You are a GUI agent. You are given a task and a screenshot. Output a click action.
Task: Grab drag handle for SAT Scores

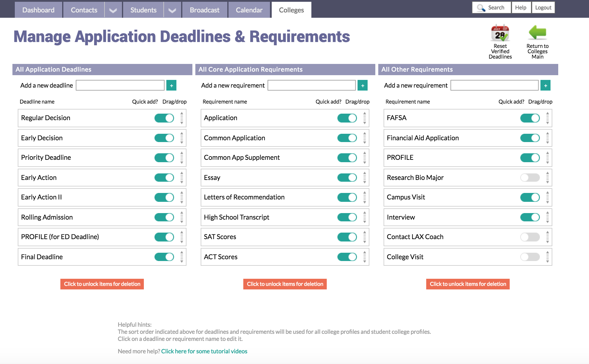365,237
